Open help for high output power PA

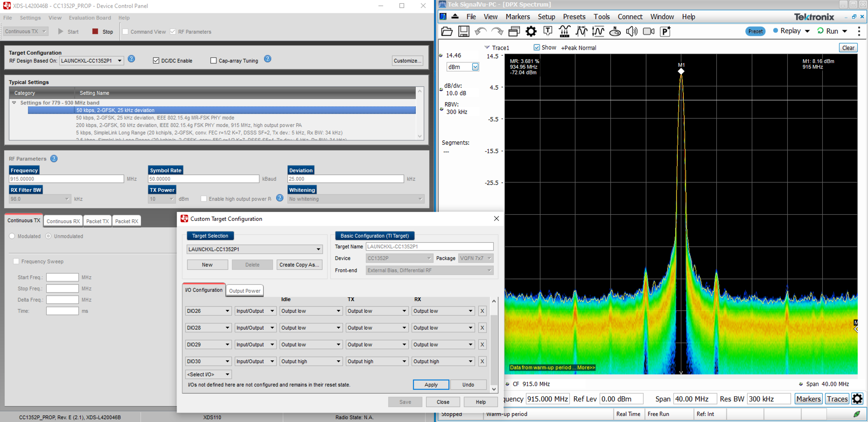point(280,198)
